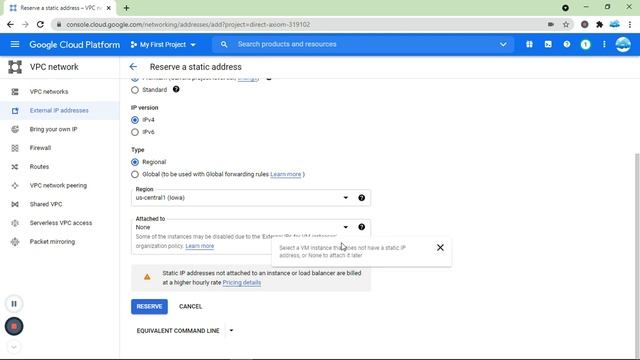Select the IPv4 radio button

coord(135,120)
